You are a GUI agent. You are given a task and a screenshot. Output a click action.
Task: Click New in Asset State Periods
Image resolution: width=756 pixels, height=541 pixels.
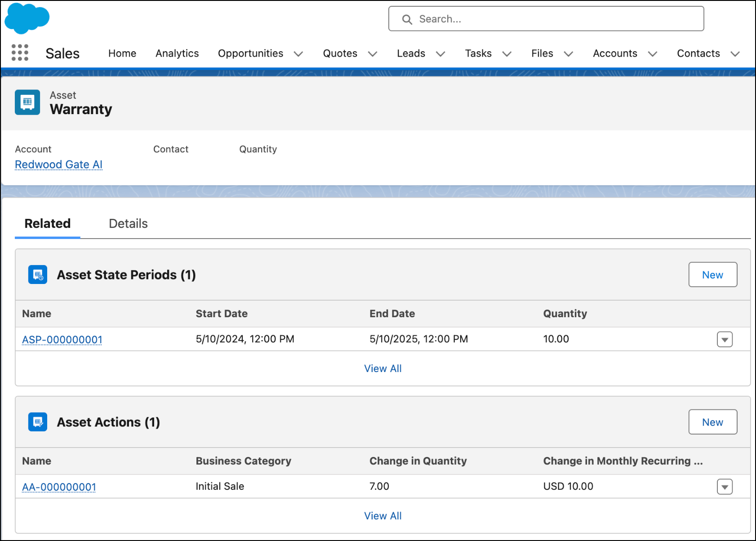[713, 275]
